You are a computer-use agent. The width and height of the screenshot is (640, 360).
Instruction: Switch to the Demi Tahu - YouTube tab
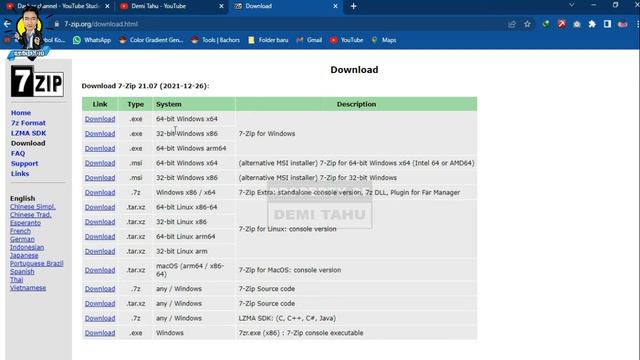click(171, 6)
